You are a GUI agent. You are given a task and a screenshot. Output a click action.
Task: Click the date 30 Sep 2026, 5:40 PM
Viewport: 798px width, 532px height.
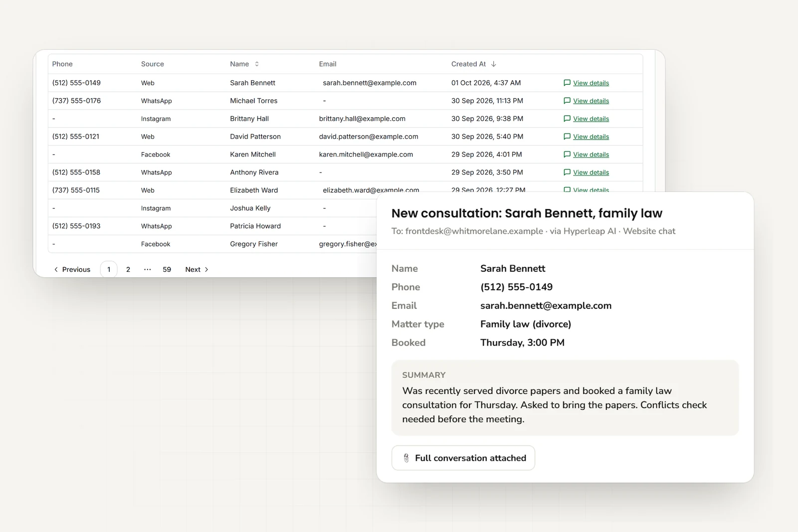pyautogui.click(x=487, y=137)
